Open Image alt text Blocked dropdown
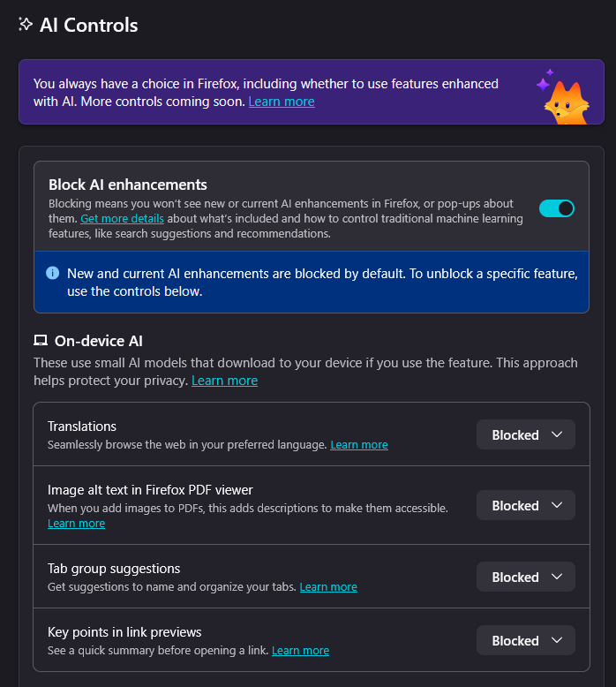 point(526,506)
